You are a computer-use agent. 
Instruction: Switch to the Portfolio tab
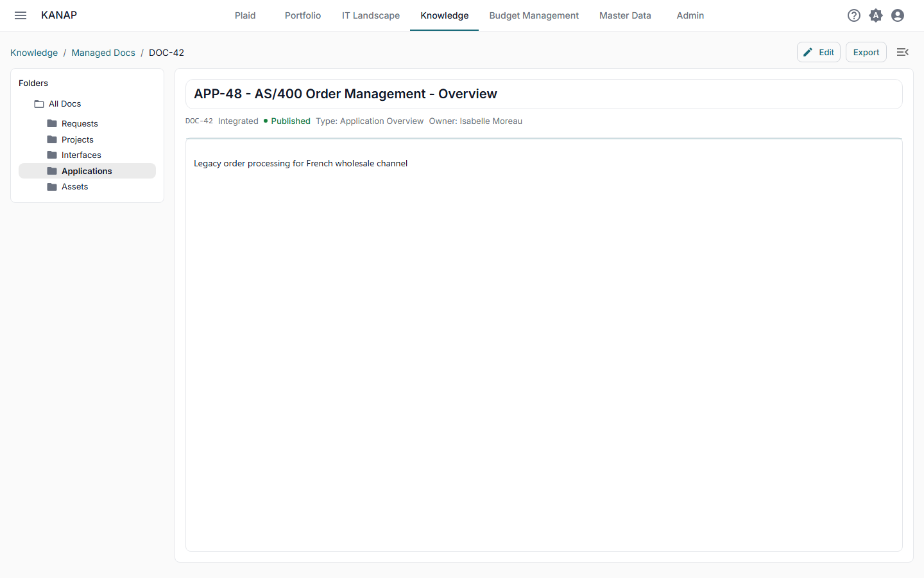click(303, 15)
